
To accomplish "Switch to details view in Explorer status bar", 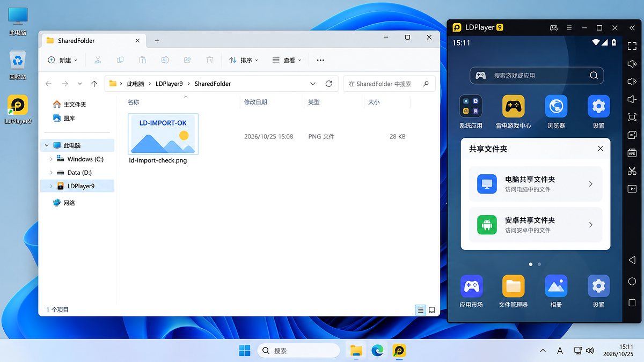I will 420,310.
